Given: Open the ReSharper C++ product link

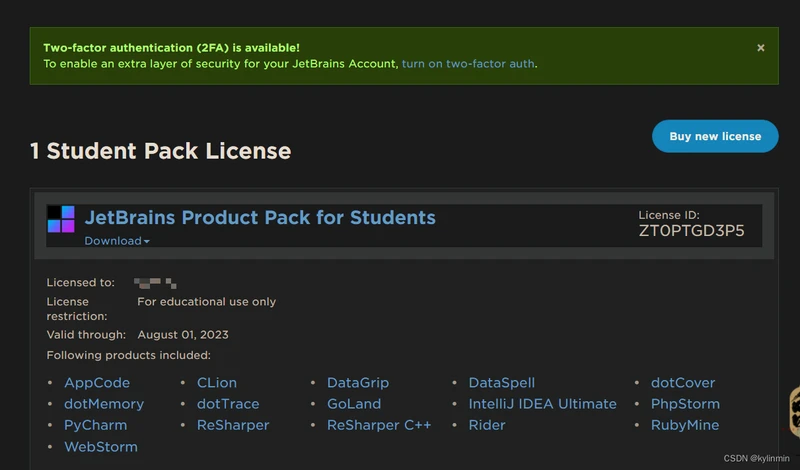Looking at the screenshot, I should tap(379, 425).
